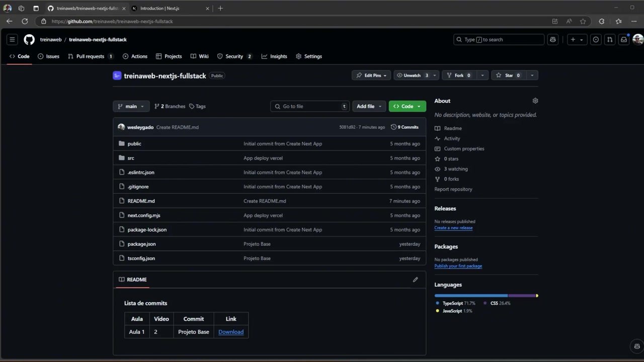Open the browser tab actions icon
The image size is (644, 362).
point(36,8)
